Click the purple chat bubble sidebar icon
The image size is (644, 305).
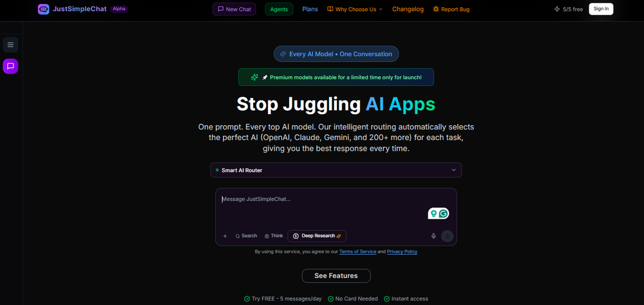point(11,66)
